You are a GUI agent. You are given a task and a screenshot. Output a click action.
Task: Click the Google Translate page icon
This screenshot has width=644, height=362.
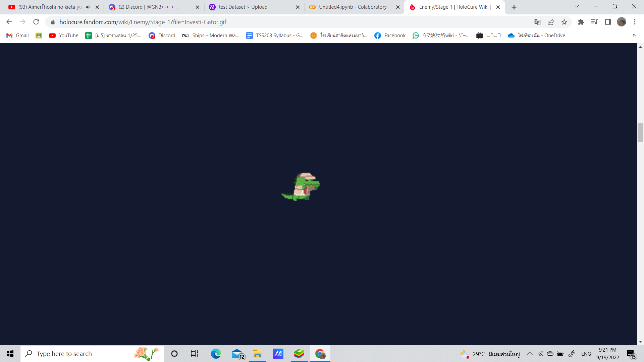coord(537,22)
